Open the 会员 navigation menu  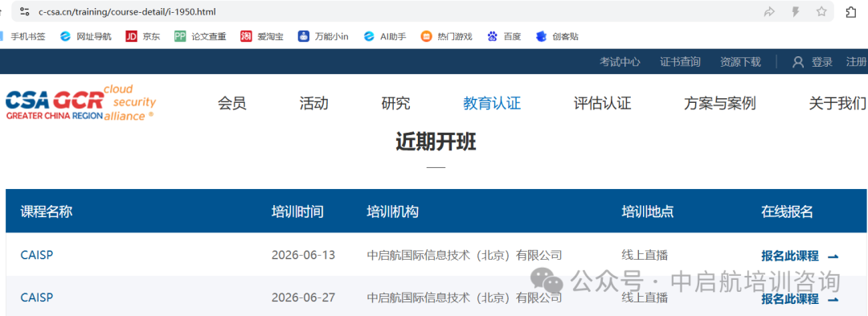[232, 104]
